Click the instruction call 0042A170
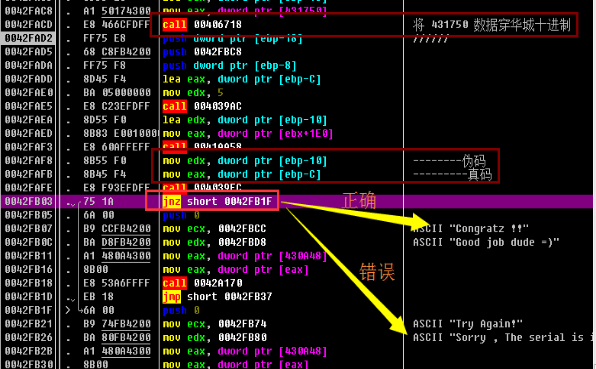 tap(202, 283)
